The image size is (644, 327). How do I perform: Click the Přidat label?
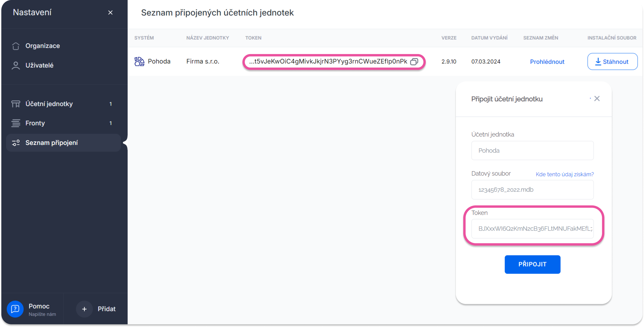pos(106,309)
